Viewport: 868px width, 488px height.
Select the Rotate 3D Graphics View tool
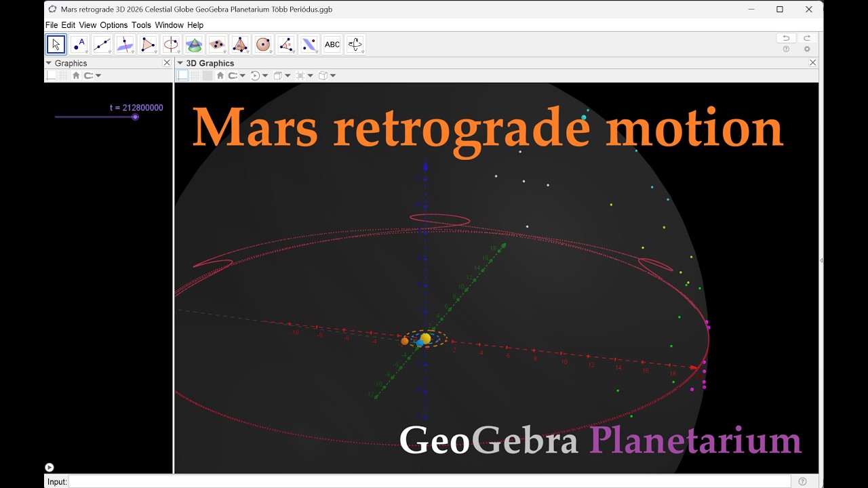pos(355,45)
